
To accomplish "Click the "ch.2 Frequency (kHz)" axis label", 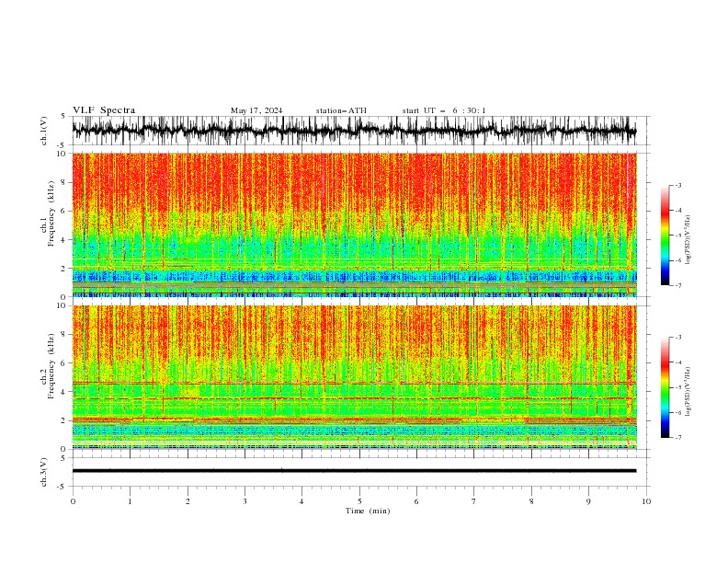I will 48,365.
